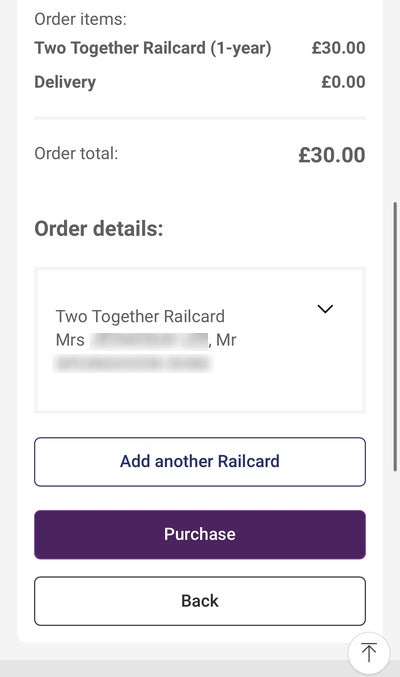Click the blurred name after Mrs

[149, 340]
